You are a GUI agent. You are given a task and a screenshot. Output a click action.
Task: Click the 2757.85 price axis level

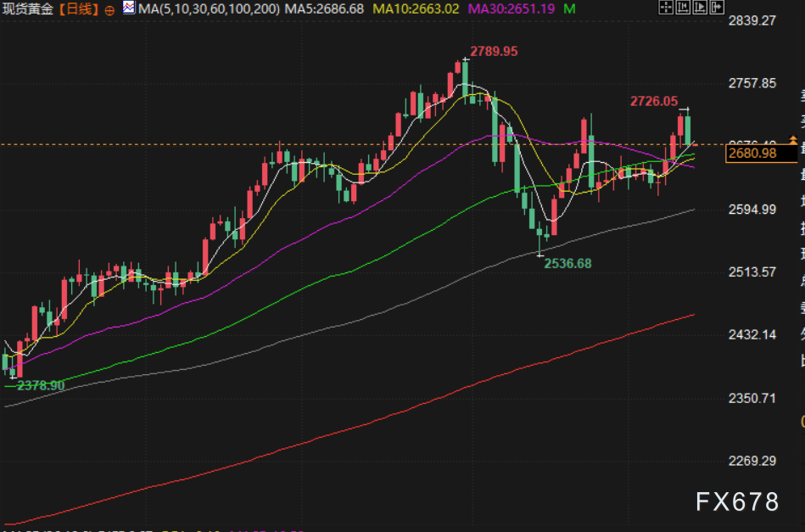pos(752,83)
